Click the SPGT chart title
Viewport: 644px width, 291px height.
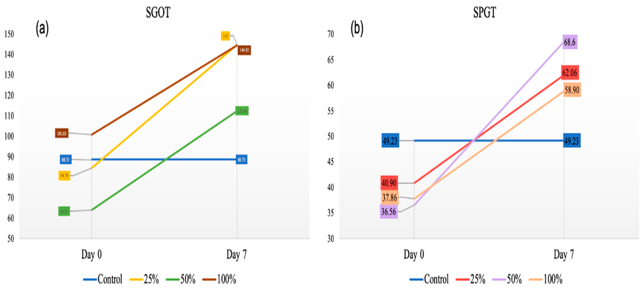point(485,12)
